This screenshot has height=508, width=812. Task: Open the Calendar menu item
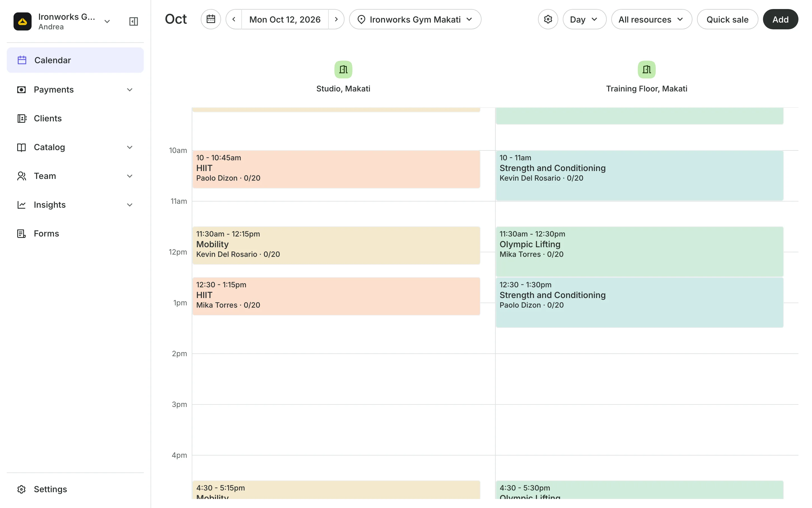(x=75, y=60)
